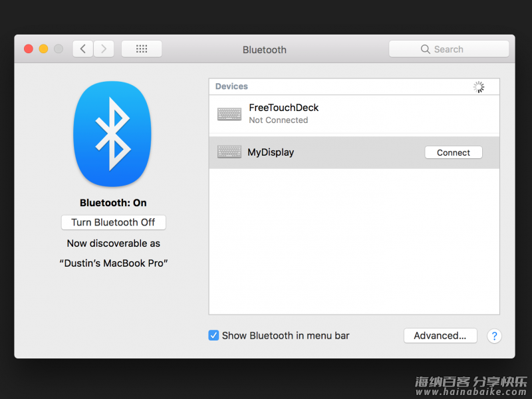The width and height of the screenshot is (532, 399).
Task: Click the forward arrow in the toolbar
Action: (x=104, y=49)
